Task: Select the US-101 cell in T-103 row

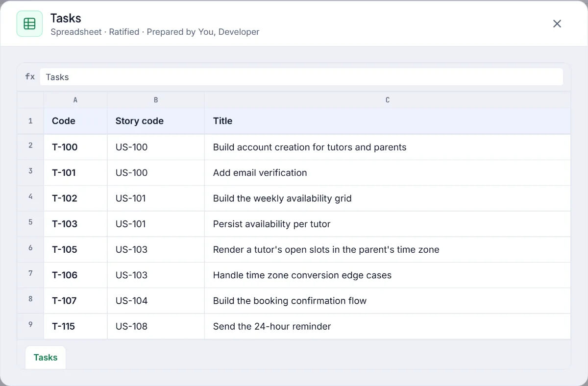Action: [156, 224]
